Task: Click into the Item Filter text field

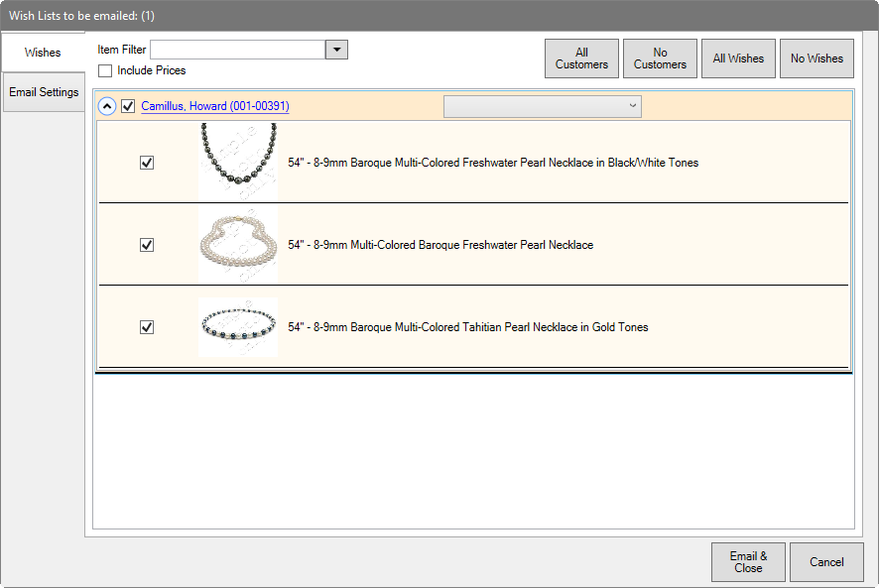Action: (x=237, y=50)
